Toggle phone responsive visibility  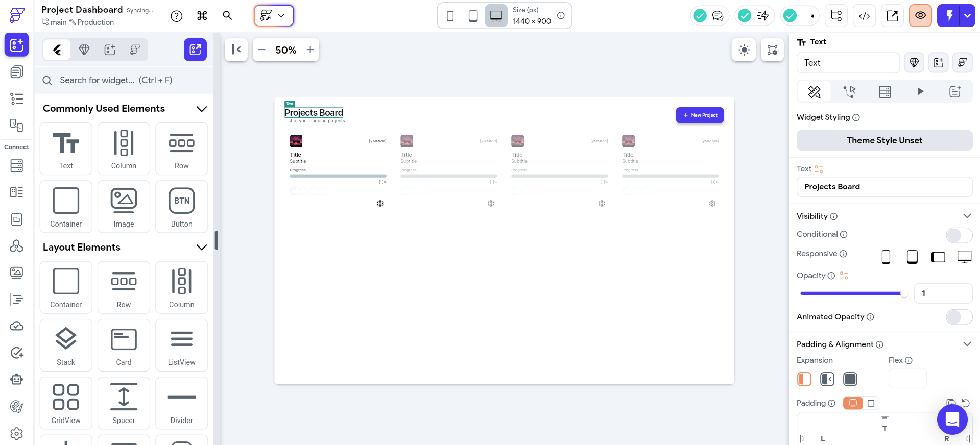tap(886, 257)
